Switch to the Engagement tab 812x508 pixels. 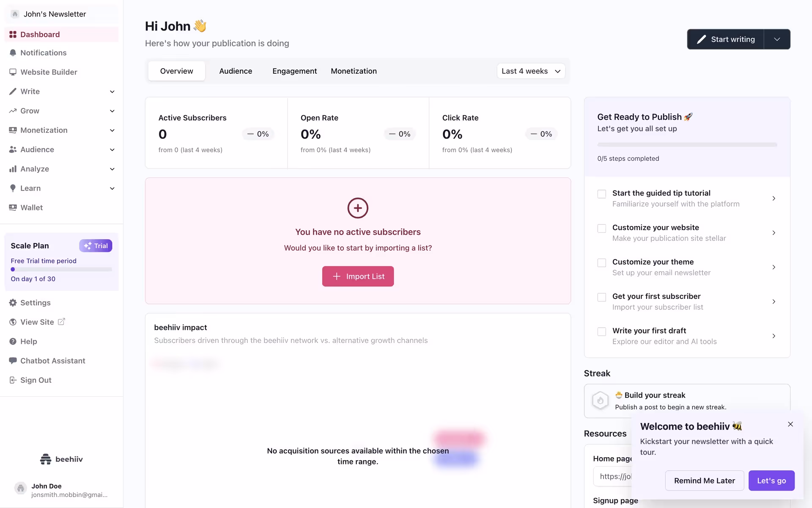[x=294, y=71]
